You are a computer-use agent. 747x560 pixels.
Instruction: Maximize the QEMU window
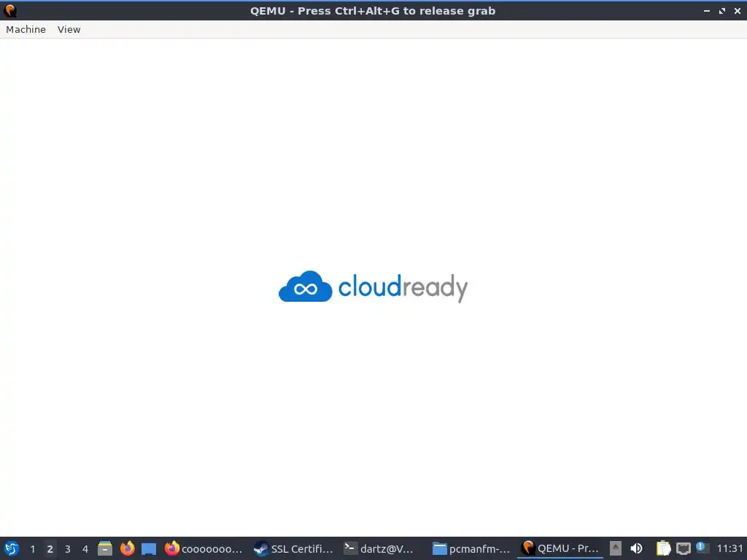[722, 10]
